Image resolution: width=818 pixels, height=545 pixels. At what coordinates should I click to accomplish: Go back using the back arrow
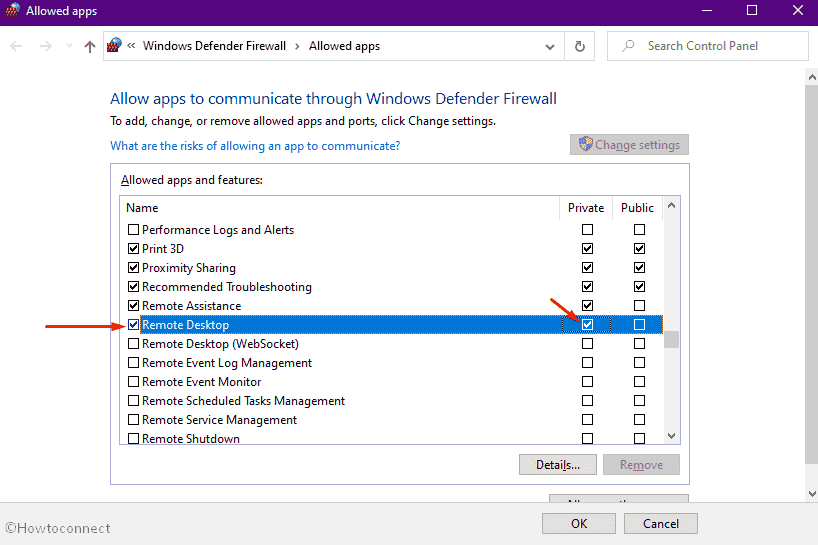pyautogui.click(x=16, y=46)
